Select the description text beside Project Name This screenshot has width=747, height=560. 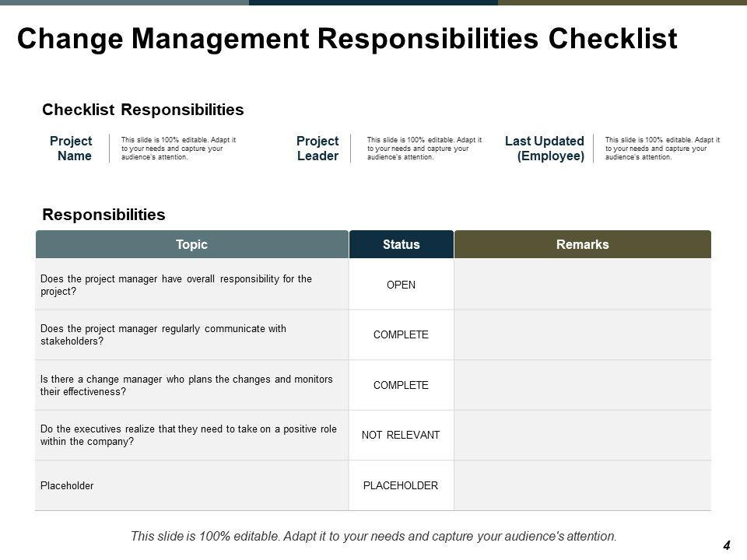tap(178, 148)
